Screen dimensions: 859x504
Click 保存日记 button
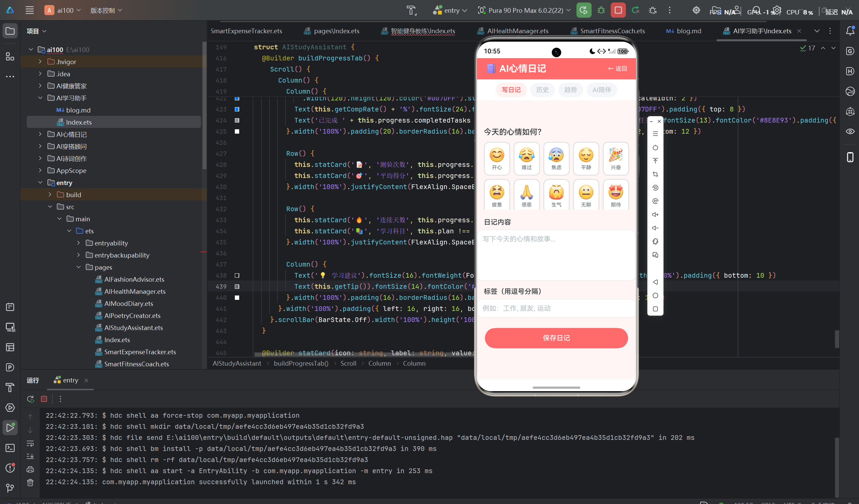(x=556, y=338)
